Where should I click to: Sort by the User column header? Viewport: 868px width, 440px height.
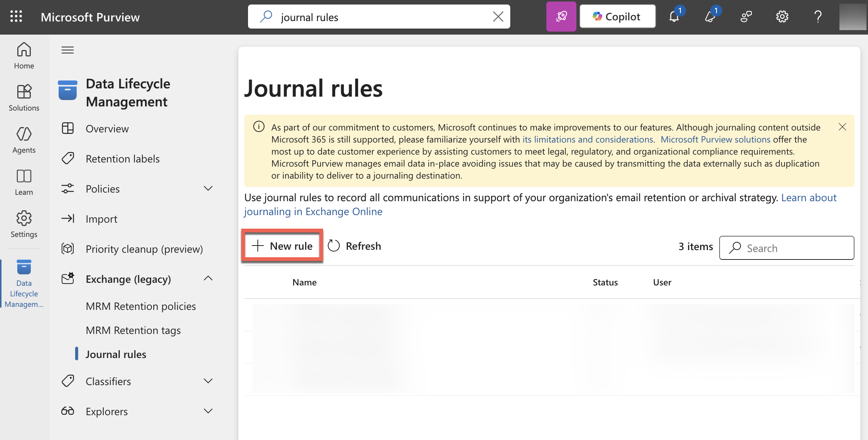click(662, 282)
